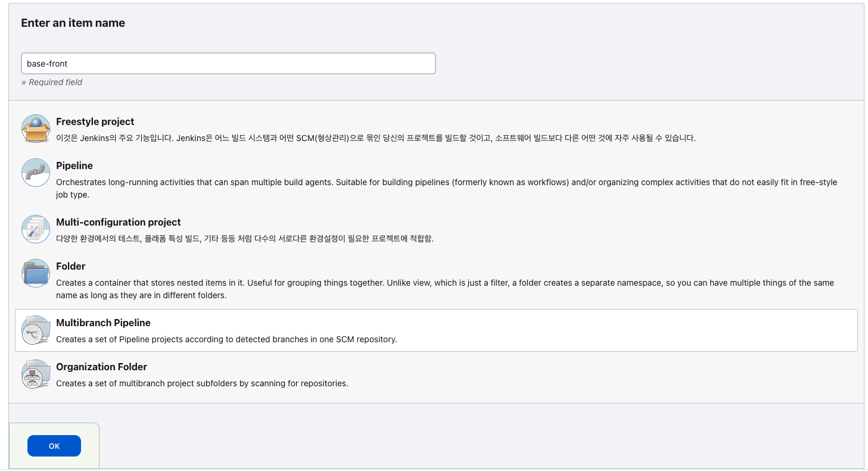
Task: Click the Korean Multi-configuration project description
Action: (245, 239)
